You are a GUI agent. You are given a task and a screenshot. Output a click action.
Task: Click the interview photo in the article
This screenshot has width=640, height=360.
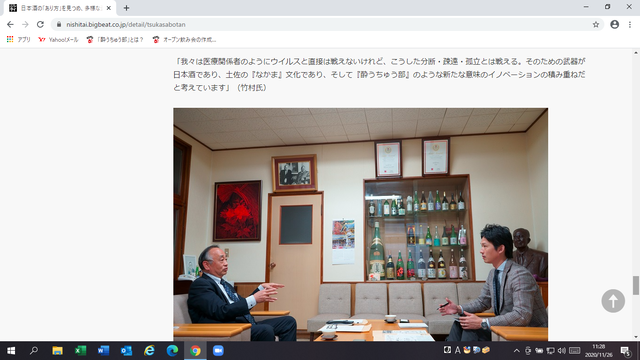pyautogui.click(x=360, y=224)
